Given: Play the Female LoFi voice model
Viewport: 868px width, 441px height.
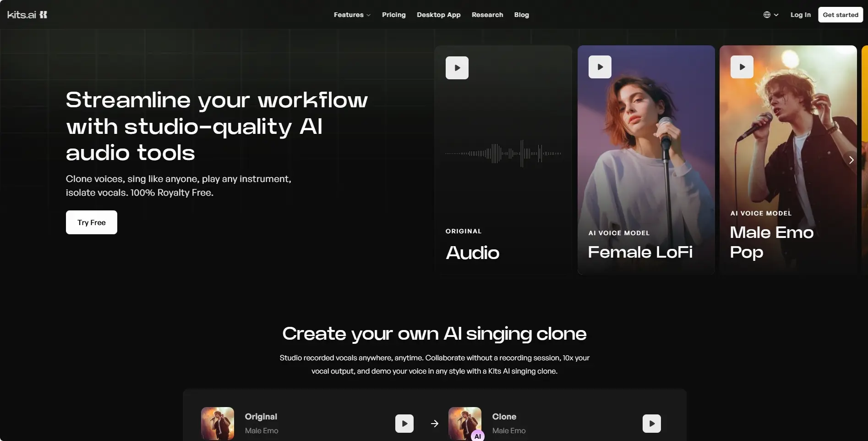Looking at the screenshot, I should (600, 67).
